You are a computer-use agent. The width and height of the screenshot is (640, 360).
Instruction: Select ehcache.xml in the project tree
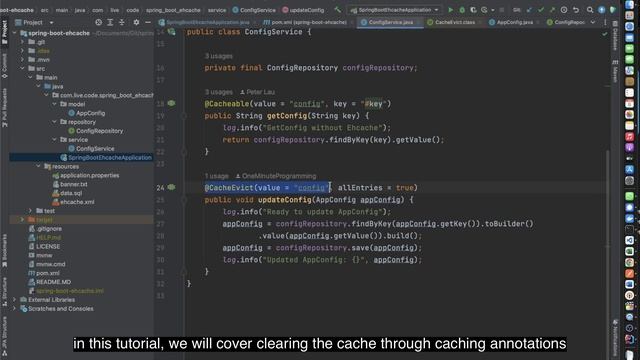tap(73, 202)
